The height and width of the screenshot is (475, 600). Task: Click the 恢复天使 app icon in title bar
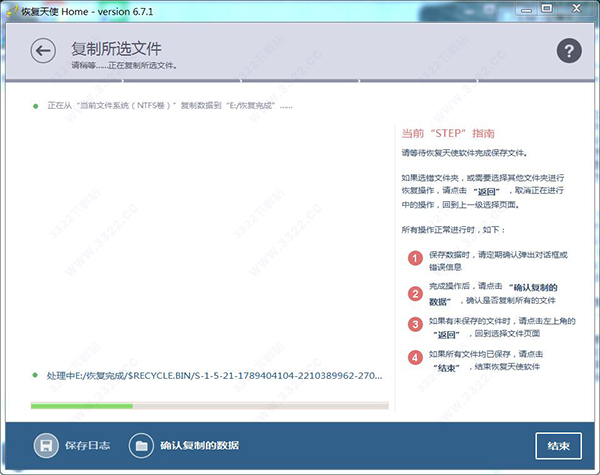[x=13, y=11]
